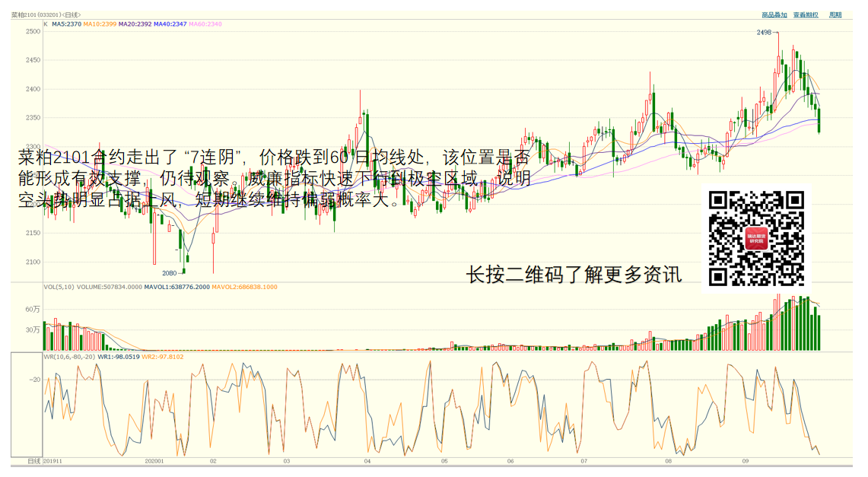Click the 商品叠加 link

774,15
